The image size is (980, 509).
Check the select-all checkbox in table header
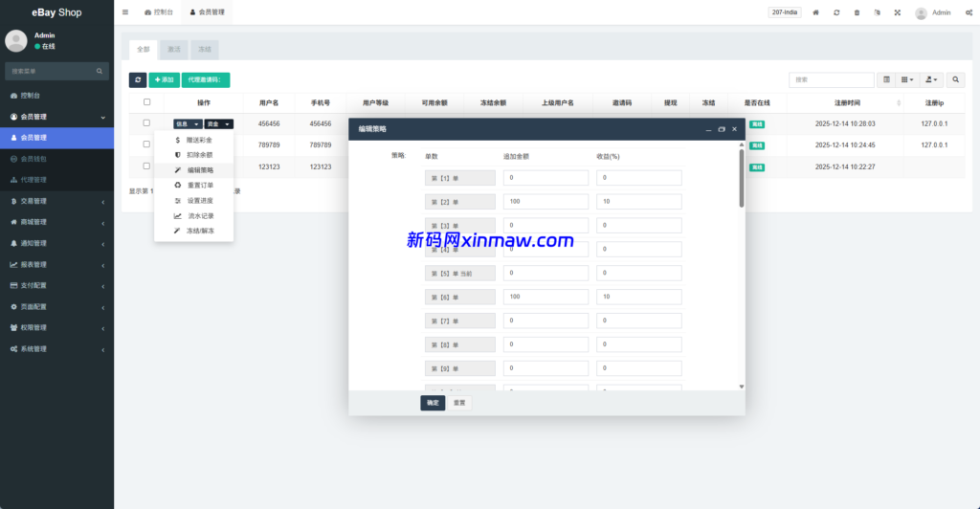click(146, 101)
